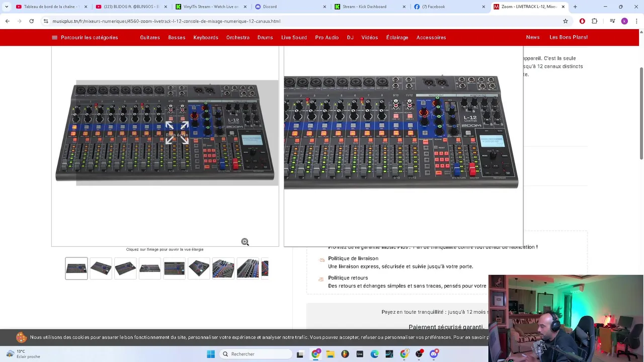Open File Explorer from the taskbar

(330, 354)
